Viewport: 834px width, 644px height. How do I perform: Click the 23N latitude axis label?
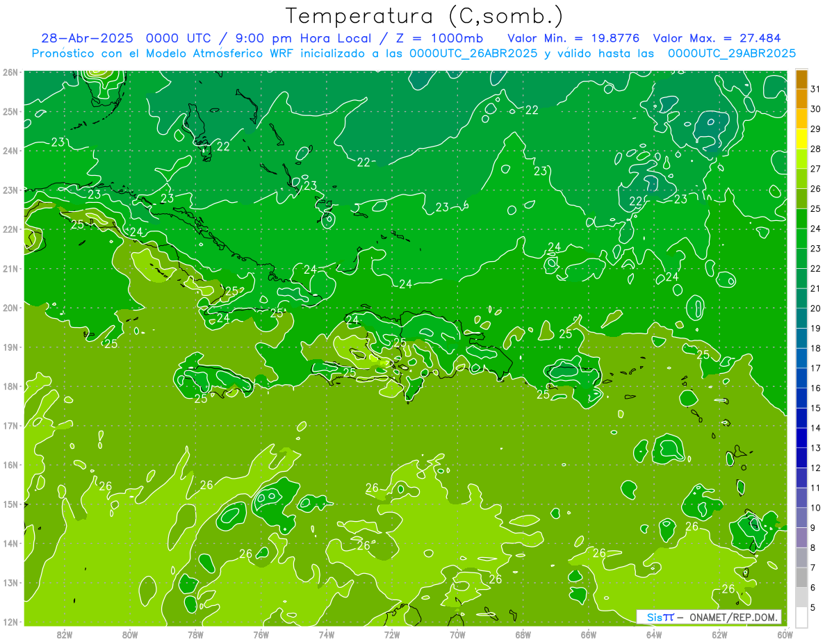point(10,190)
